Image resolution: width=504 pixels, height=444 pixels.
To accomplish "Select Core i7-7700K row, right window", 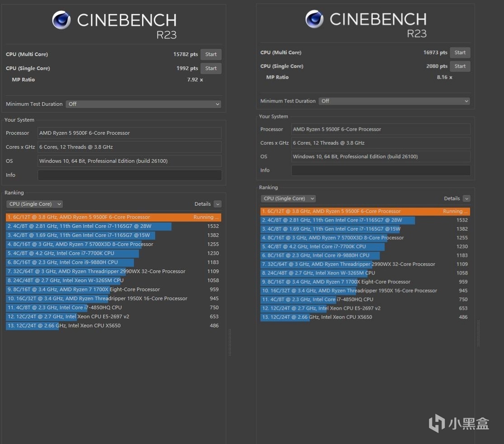I will 365,246.
